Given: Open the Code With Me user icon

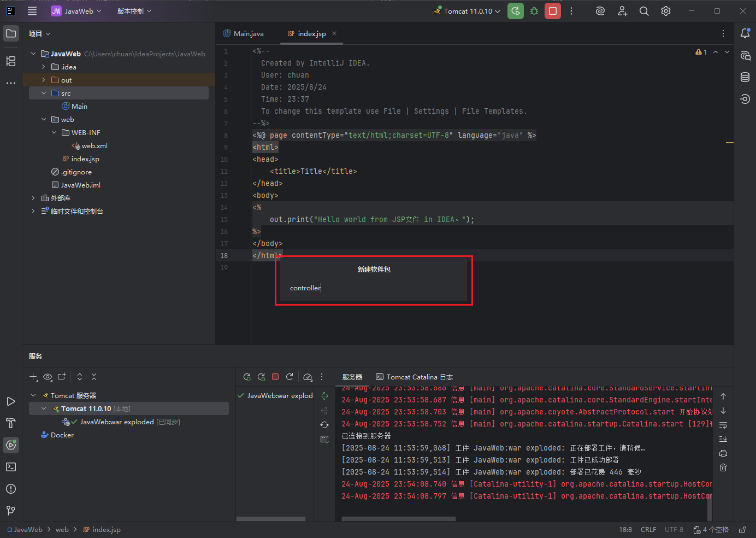Looking at the screenshot, I should click(622, 11).
